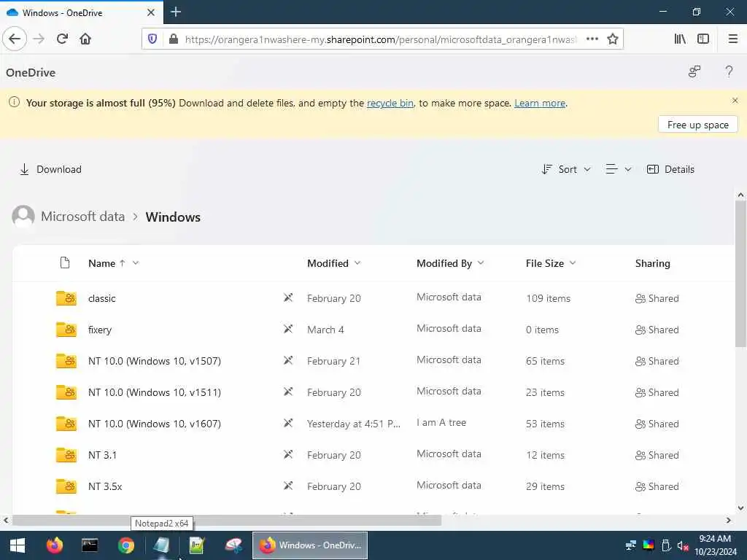
Task: Open Notepad2 x64 from the taskbar
Action: click(x=161, y=545)
